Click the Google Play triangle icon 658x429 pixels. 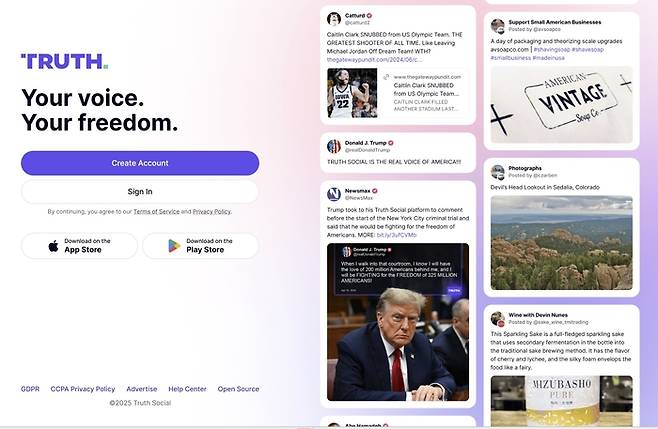pos(174,246)
